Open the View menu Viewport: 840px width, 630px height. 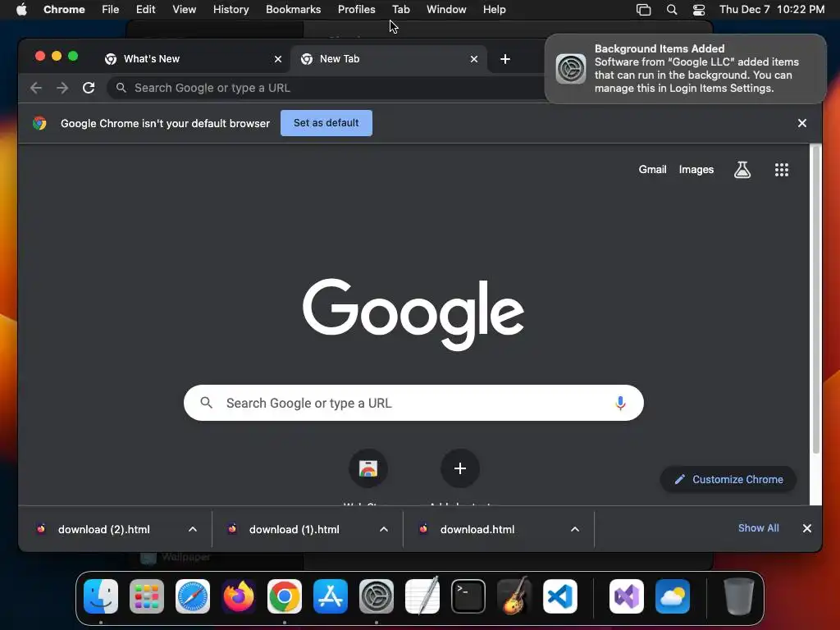(x=184, y=10)
